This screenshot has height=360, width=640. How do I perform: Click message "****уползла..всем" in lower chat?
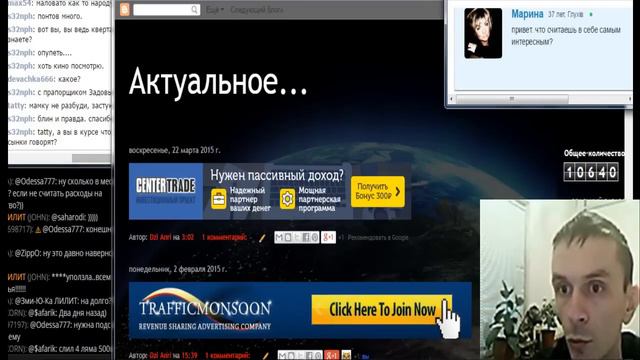click(x=81, y=277)
